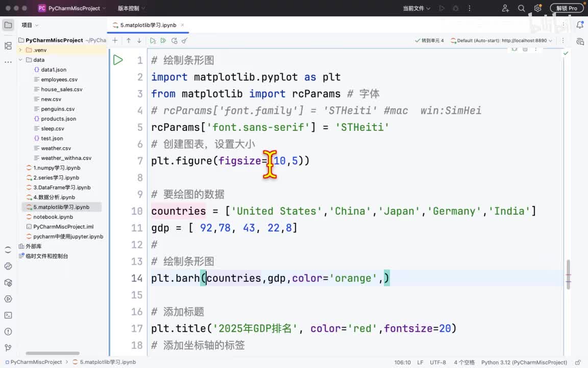Open the Git version control tool window

8,348
